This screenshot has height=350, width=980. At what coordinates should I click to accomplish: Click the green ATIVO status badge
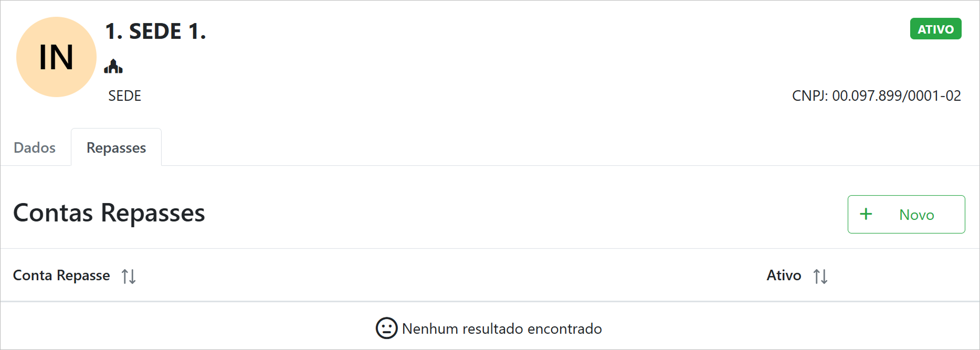coord(935,29)
